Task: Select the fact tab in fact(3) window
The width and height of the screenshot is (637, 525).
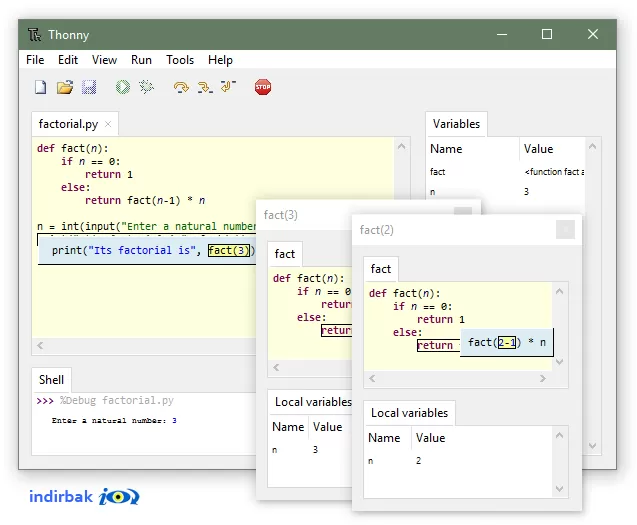Action: pyautogui.click(x=284, y=254)
